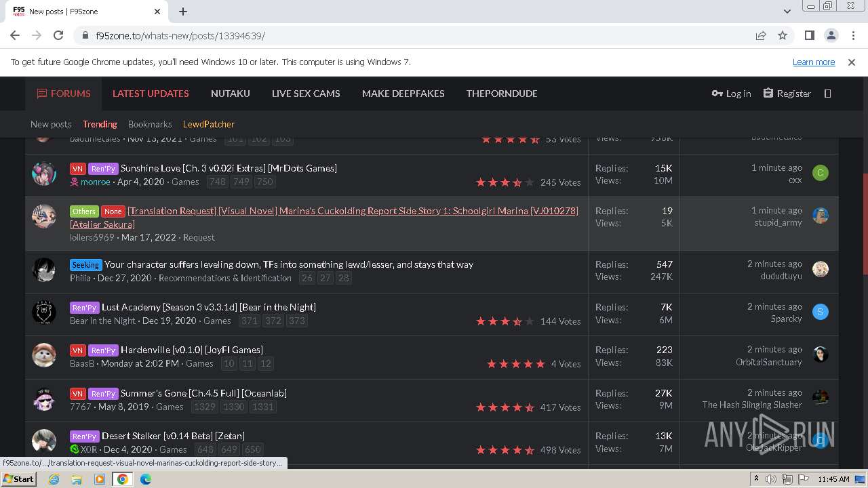Viewport: 868px width, 488px height.
Task: Open Trending sub-navigation link
Action: click(100, 124)
